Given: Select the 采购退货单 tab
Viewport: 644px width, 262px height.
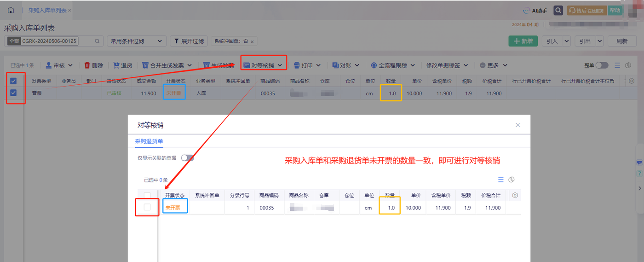Looking at the screenshot, I should [149, 141].
